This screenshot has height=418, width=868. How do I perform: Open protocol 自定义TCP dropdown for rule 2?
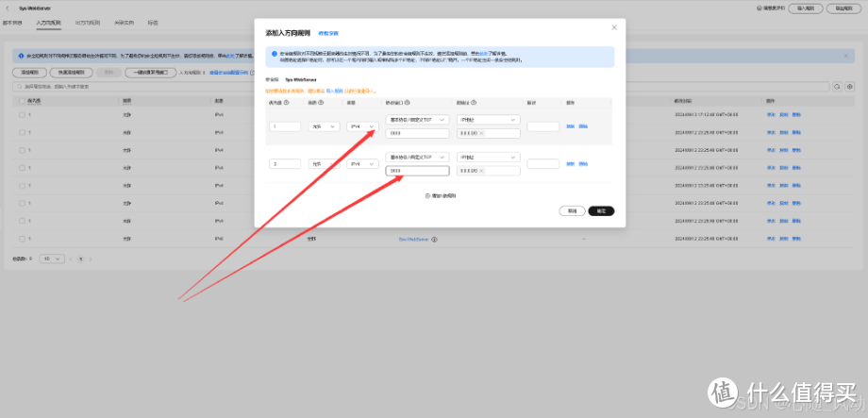click(x=417, y=157)
